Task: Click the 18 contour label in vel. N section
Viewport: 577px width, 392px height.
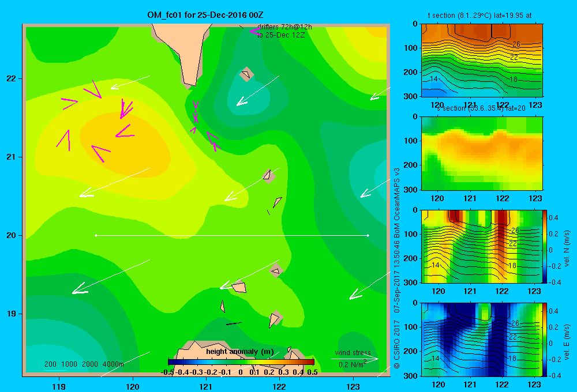Action: [x=512, y=266]
